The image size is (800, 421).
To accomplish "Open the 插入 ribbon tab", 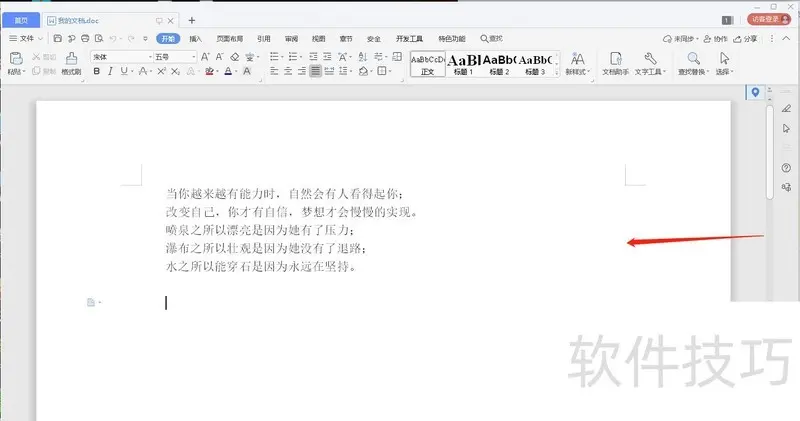I will tap(195, 39).
